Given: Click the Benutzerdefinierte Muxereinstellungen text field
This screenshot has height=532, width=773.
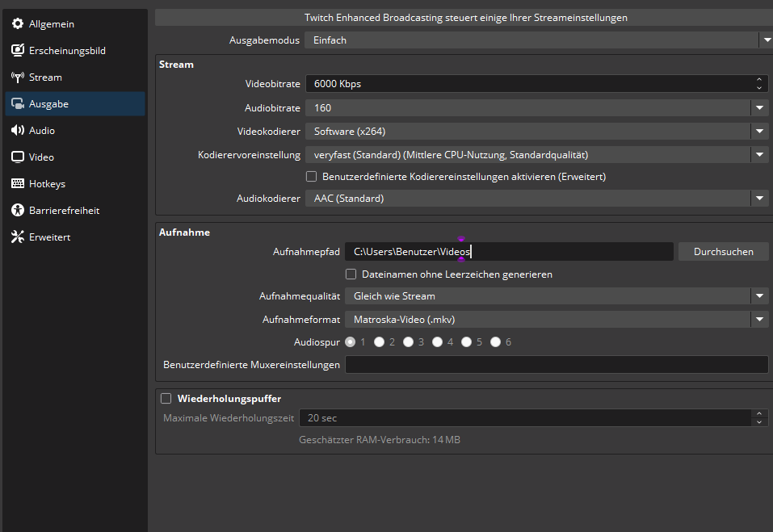Looking at the screenshot, I should click(556, 365).
